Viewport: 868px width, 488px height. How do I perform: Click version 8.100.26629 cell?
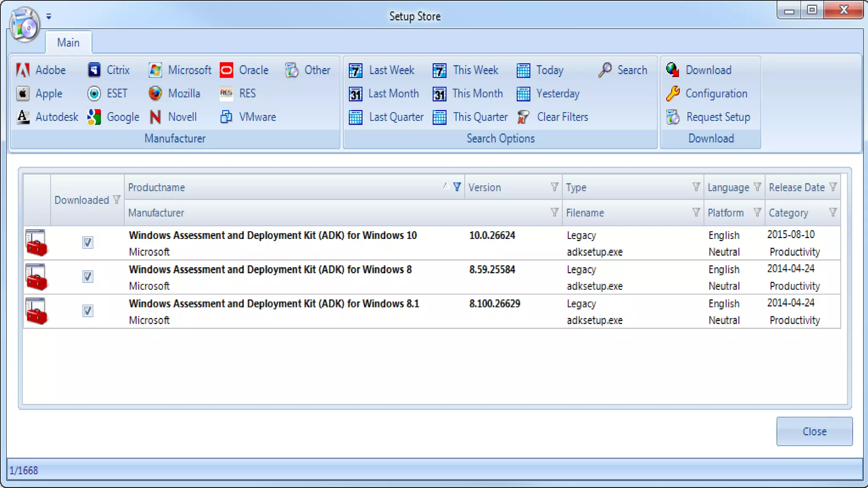pos(495,303)
